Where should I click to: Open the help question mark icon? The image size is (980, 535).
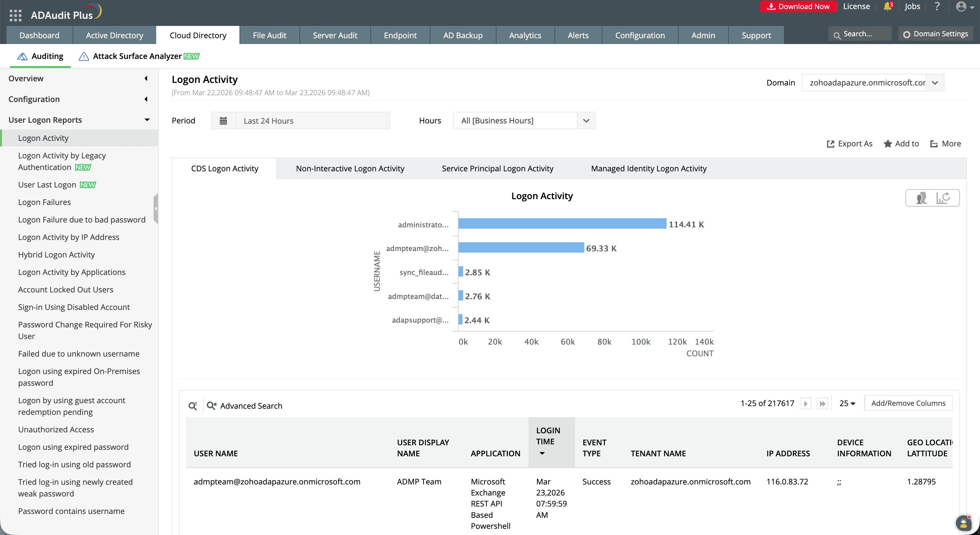click(938, 6)
